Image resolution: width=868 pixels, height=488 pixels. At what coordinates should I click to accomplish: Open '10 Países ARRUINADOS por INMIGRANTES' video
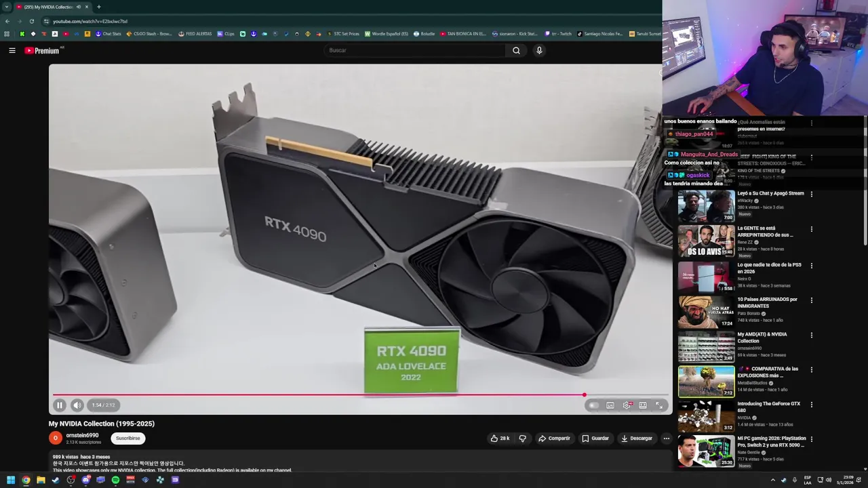(767, 302)
